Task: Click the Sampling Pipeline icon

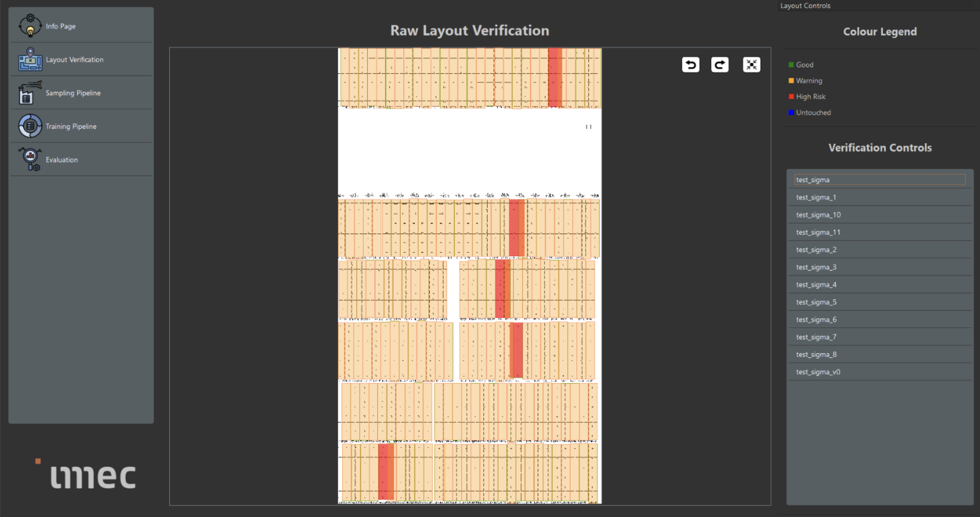Action: pos(30,93)
